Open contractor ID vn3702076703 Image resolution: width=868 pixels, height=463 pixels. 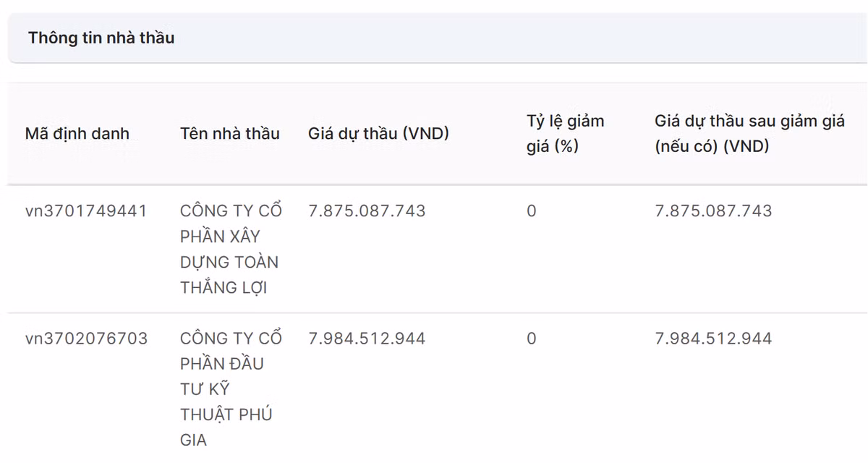click(86, 339)
